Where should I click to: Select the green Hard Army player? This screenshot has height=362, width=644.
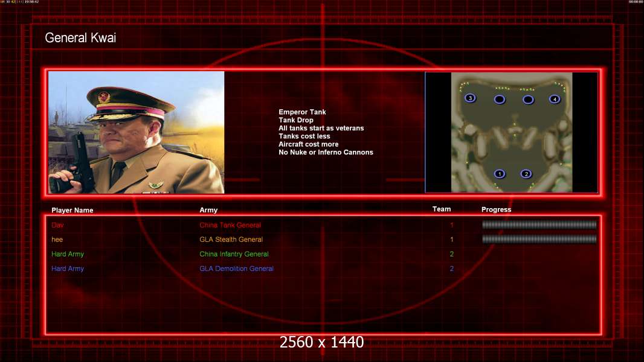click(x=68, y=254)
